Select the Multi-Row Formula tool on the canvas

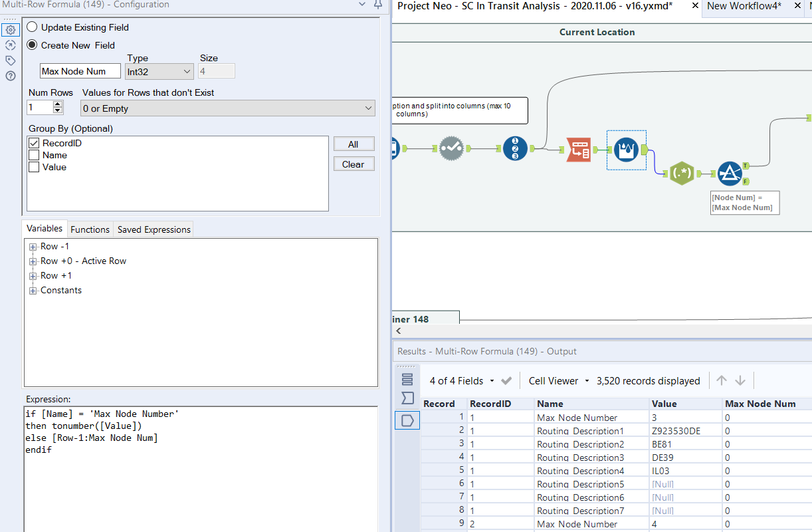(625, 150)
